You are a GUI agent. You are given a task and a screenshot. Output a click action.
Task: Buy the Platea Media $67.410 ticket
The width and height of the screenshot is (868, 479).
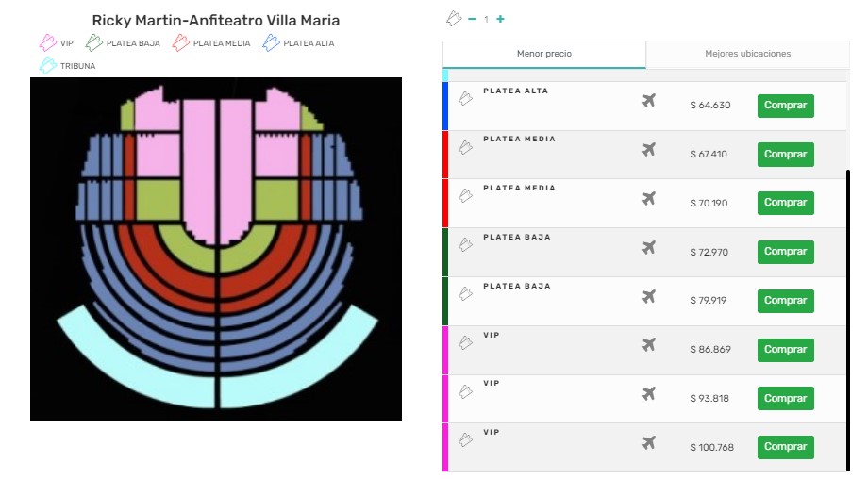point(785,154)
